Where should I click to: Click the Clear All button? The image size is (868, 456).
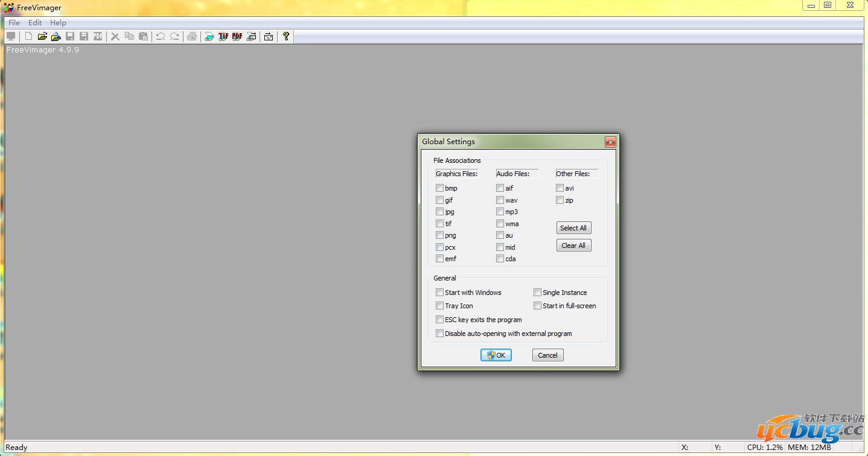coord(573,245)
